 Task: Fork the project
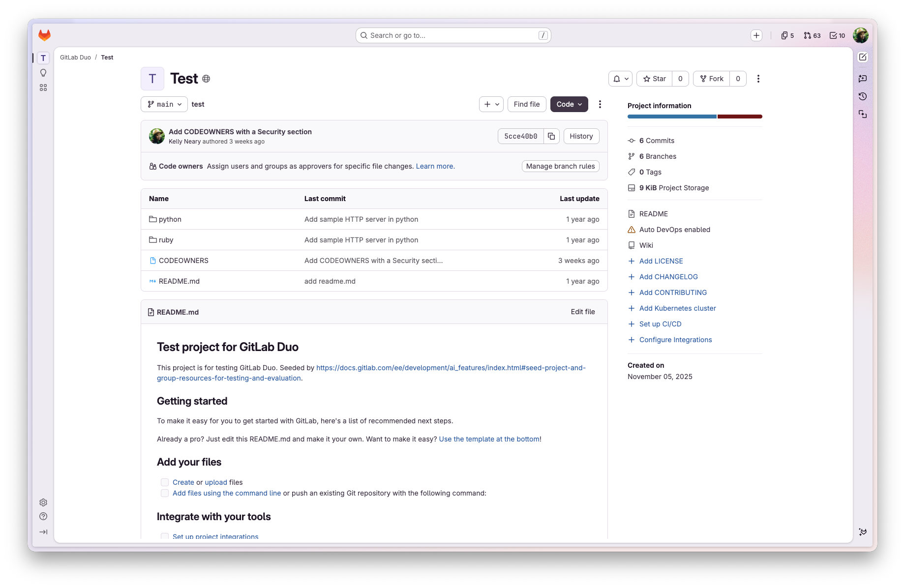click(x=711, y=79)
